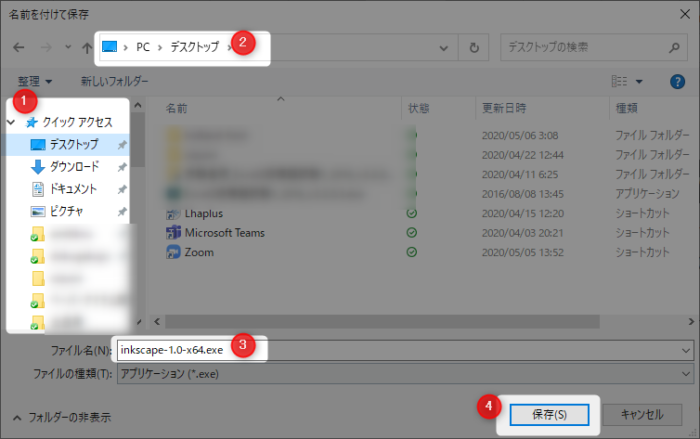This screenshot has height=439, width=700.
Task: Click the 保存(S) button
Action: point(544,413)
